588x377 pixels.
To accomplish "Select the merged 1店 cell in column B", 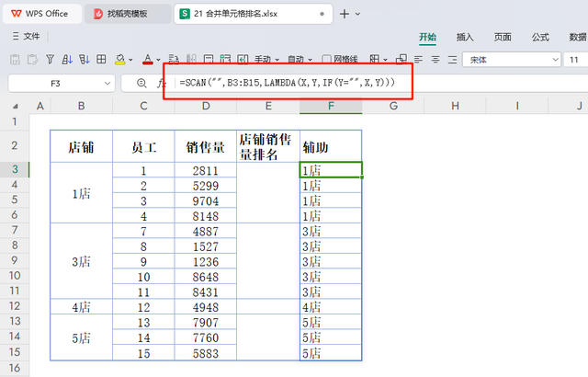I will [82, 193].
